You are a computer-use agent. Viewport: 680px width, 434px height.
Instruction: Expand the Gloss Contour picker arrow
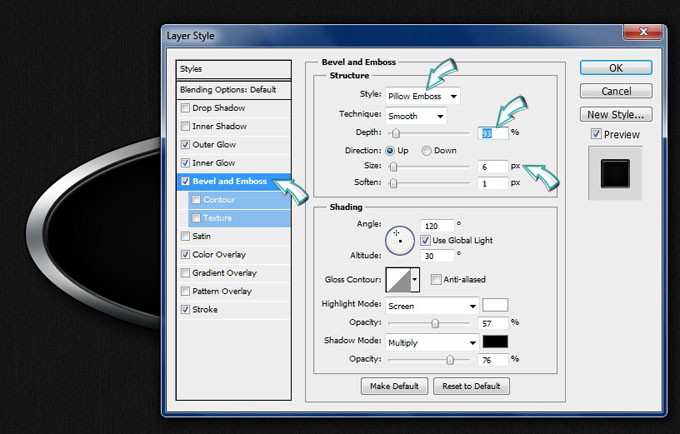(415, 280)
